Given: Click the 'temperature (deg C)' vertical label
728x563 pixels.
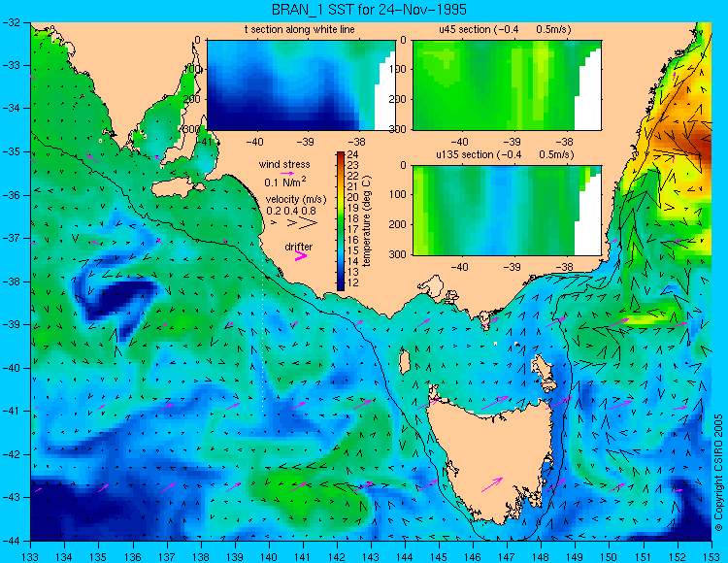Looking at the screenshot, I should click(x=367, y=221).
